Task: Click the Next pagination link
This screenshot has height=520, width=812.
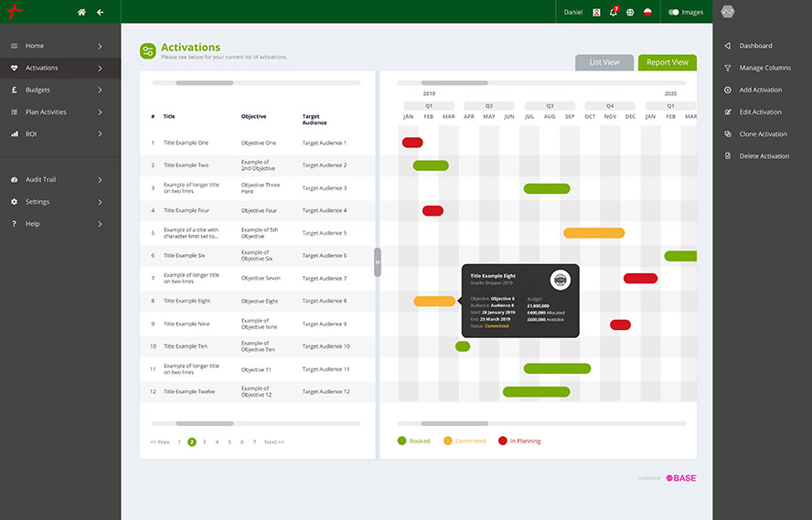Action: (273, 442)
